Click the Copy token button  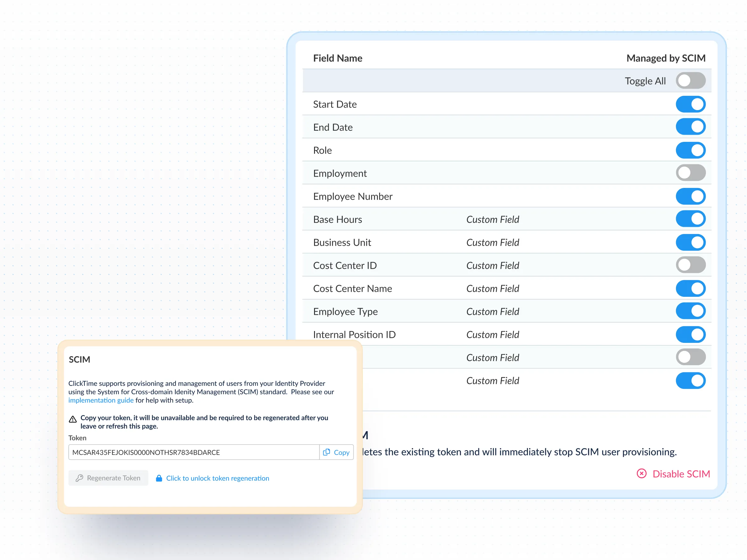click(336, 452)
